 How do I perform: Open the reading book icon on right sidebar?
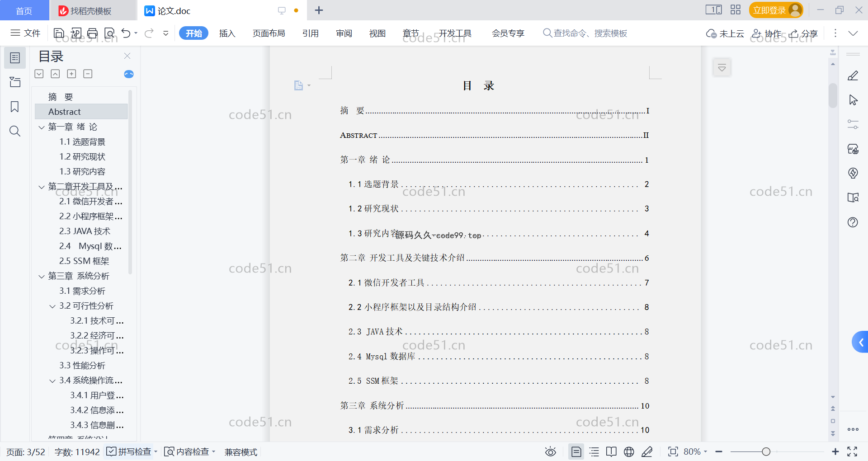[853, 198]
